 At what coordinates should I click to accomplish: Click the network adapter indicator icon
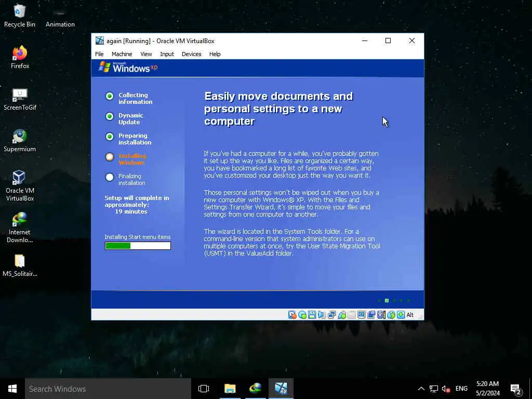(x=331, y=315)
